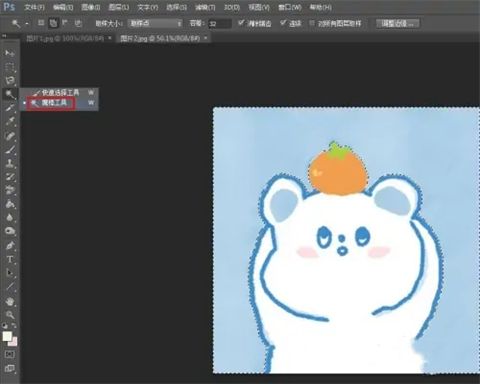This screenshot has height=384, width=480.
Task: Choose Intersect with Selection mode
Action: (x=78, y=23)
